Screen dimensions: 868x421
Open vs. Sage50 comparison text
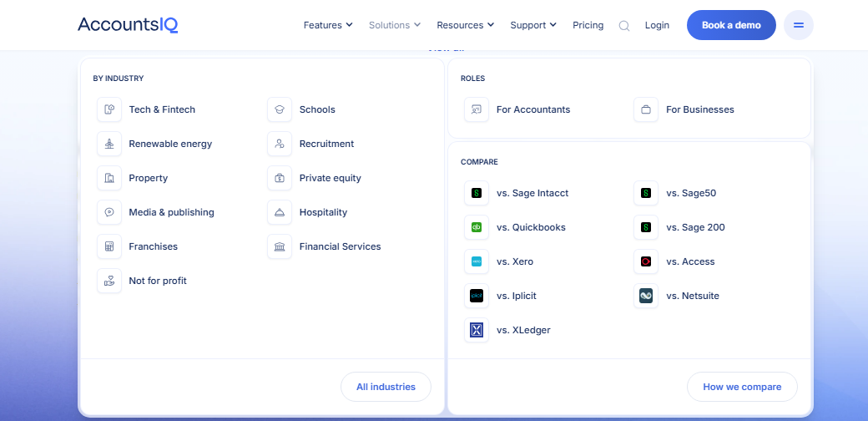691,193
